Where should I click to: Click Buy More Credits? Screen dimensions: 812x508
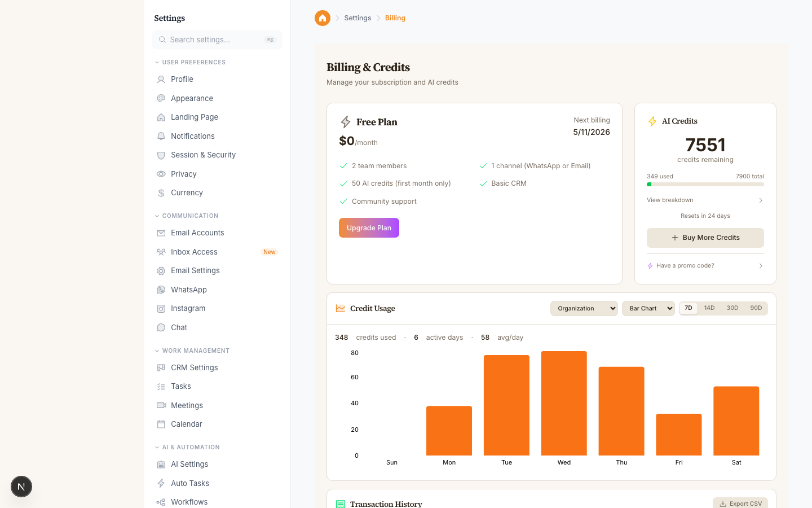(705, 238)
